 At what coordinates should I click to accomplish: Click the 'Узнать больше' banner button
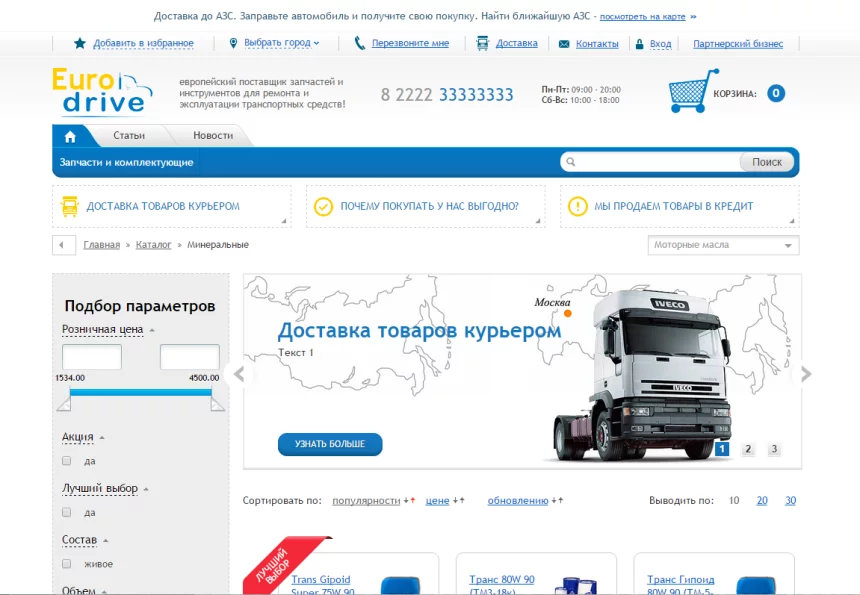(330, 443)
